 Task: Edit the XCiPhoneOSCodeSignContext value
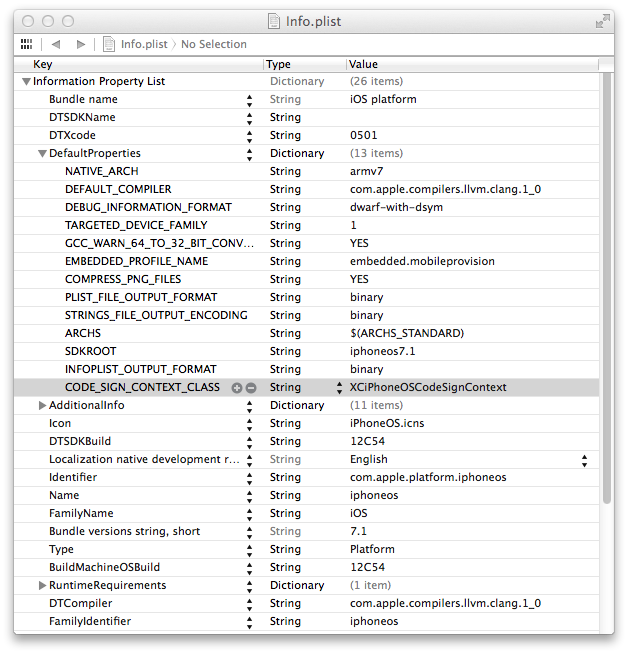pos(428,387)
